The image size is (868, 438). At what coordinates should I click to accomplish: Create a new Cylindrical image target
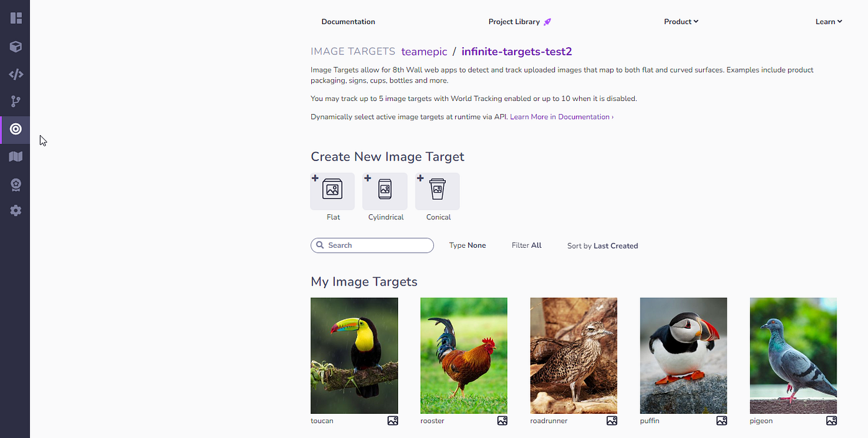[385, 191]
